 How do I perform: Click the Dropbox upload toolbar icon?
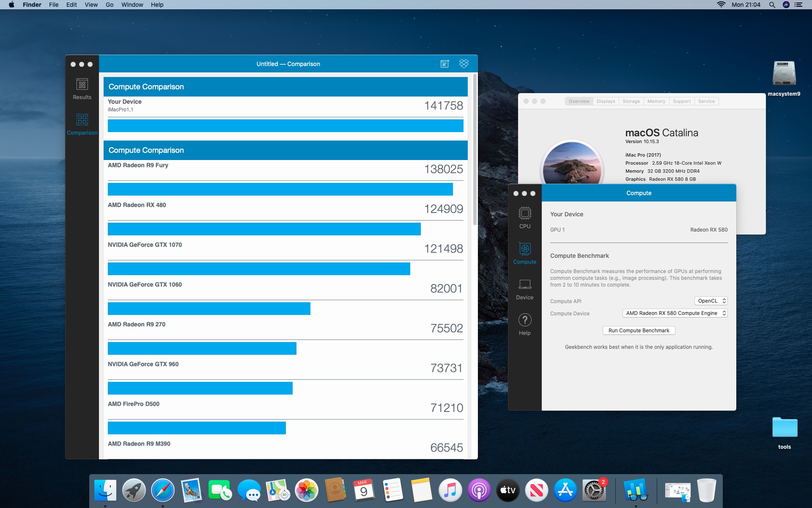pyautogui.click(x=464, y=64)
